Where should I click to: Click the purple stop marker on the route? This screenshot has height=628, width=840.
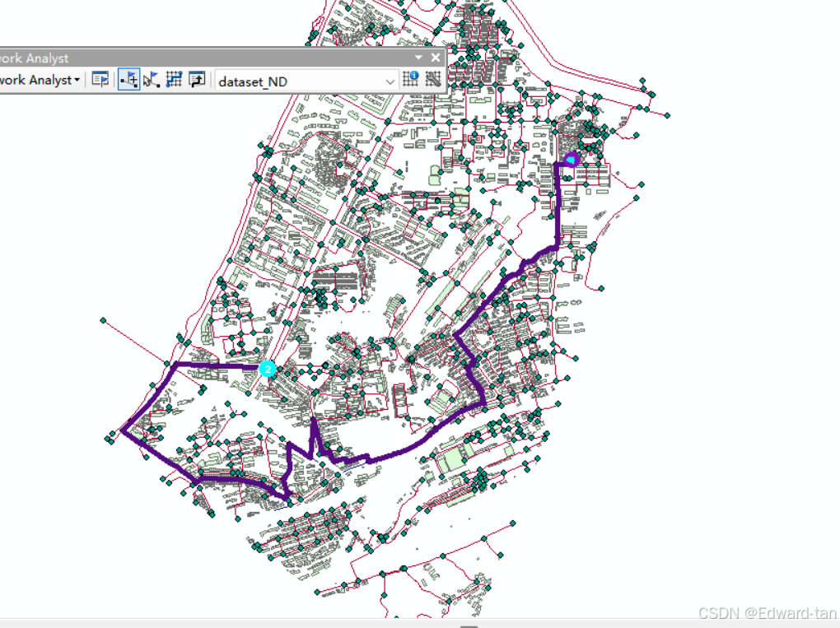click(572, 160)
